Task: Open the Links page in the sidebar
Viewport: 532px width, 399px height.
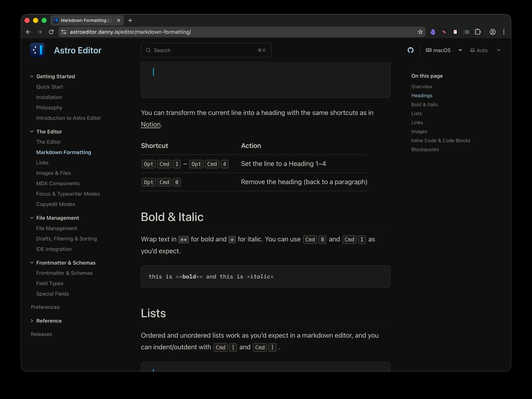Action: click(42, 163)
